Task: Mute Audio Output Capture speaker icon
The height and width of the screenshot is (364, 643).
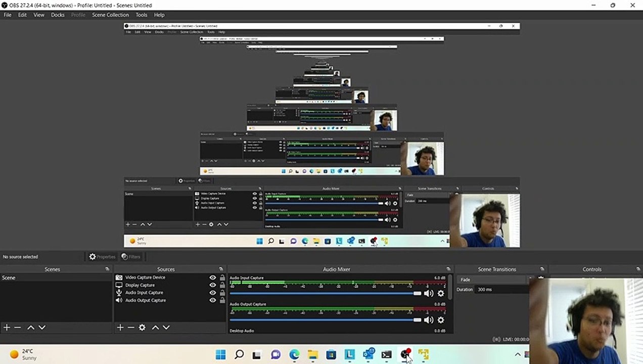Action: click(429, 320)
